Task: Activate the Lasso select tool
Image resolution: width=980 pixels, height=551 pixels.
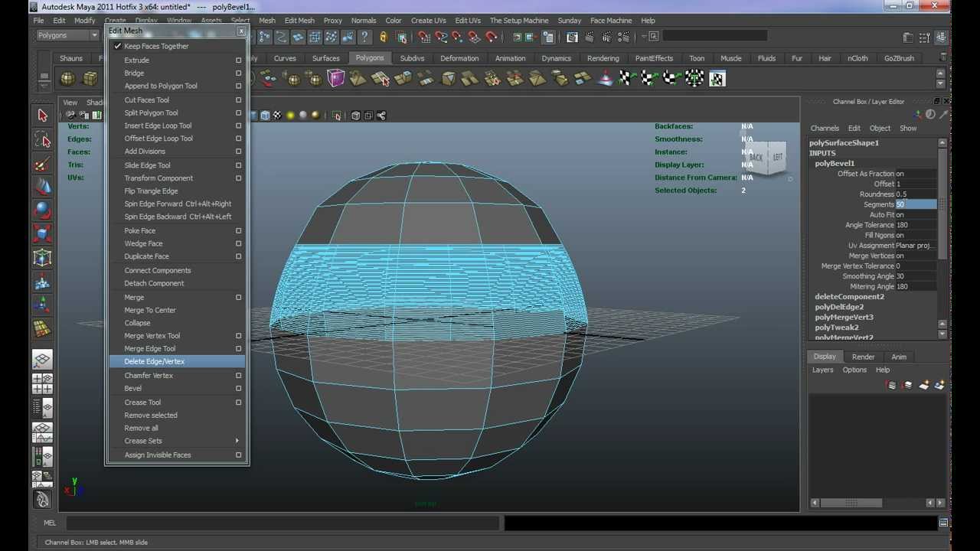Action: tap(42, 139)
